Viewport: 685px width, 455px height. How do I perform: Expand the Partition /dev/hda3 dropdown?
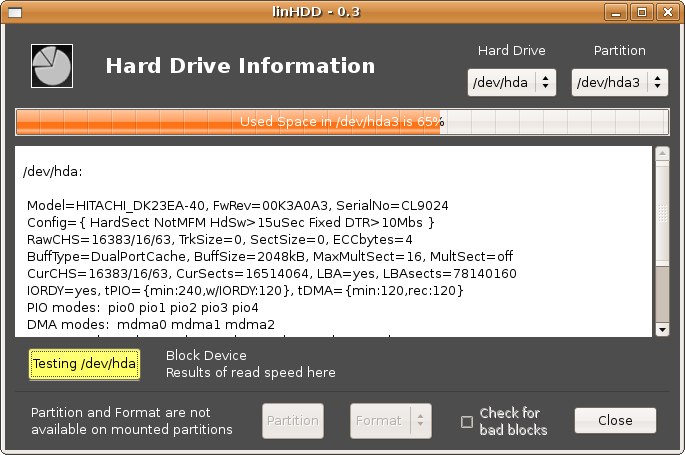tap(619, 82)
